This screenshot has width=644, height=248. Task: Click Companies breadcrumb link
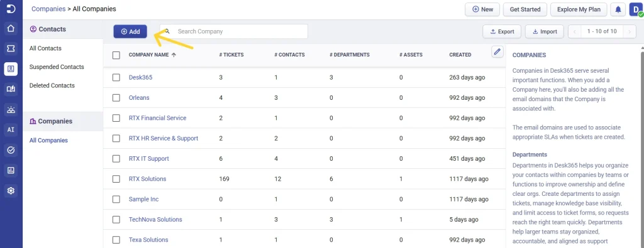(48, 9)
